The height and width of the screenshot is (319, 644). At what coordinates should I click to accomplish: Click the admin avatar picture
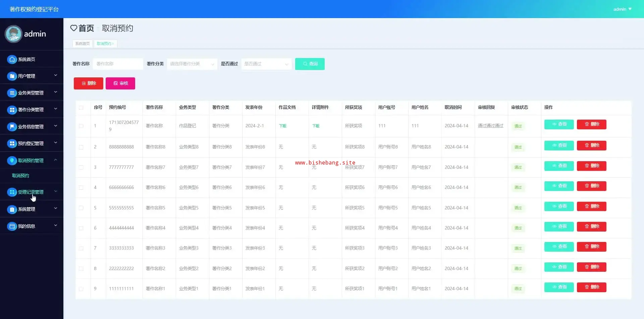tap(13, 34)
